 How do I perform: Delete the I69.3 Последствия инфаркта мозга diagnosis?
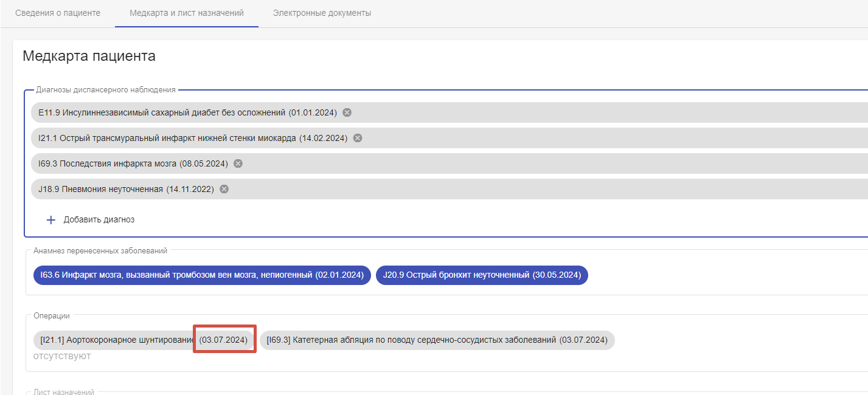pyautogui.click(x=238, y=163)
